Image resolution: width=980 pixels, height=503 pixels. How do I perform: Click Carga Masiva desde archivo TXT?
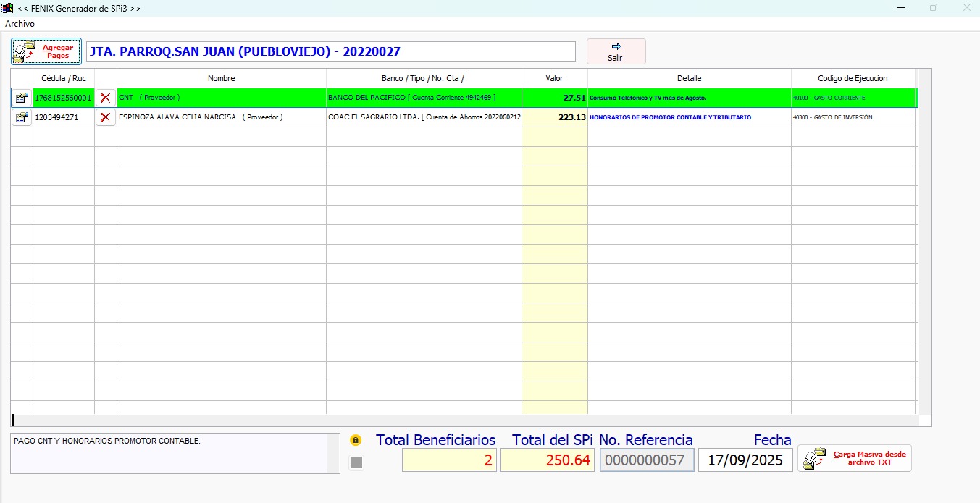pyautogui.click(x=855, y=458)
